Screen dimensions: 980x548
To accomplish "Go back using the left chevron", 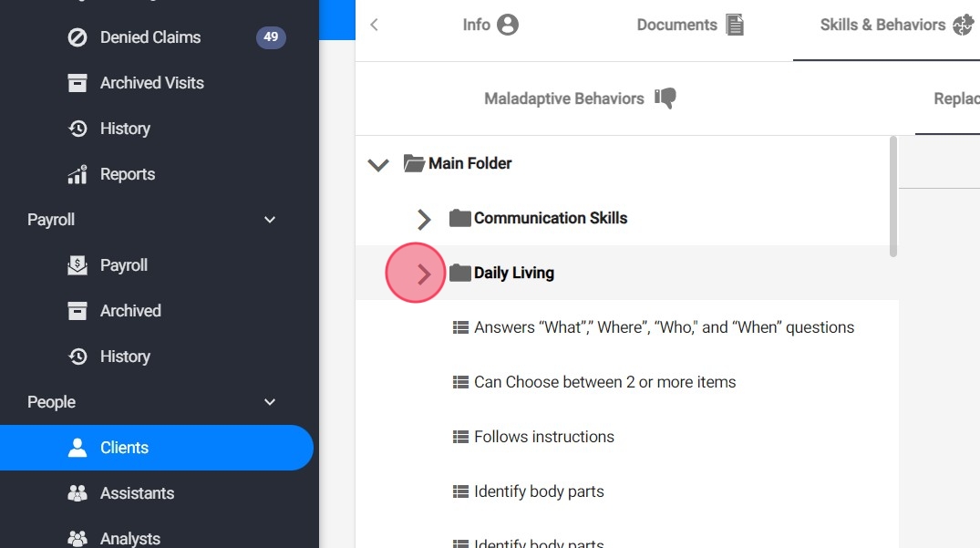I will pyautogui.click(x=374, y=25).
